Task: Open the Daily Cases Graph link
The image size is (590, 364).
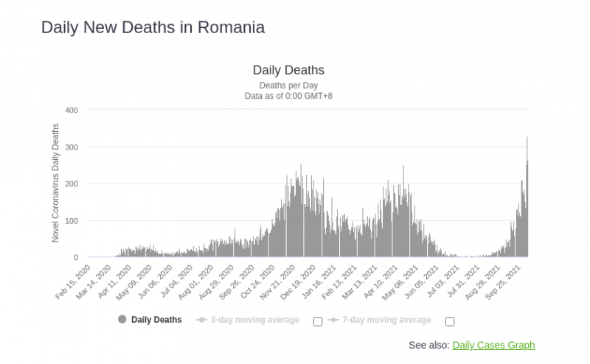Action: 493,345
